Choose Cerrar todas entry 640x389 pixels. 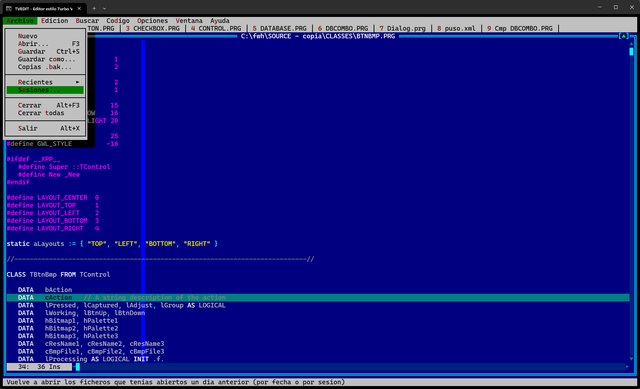coord(45,113)
